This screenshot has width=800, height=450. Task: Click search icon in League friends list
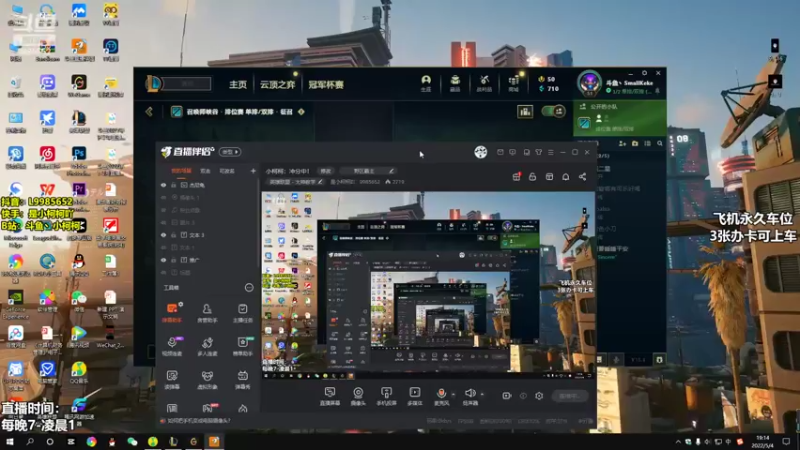[660, 144]
